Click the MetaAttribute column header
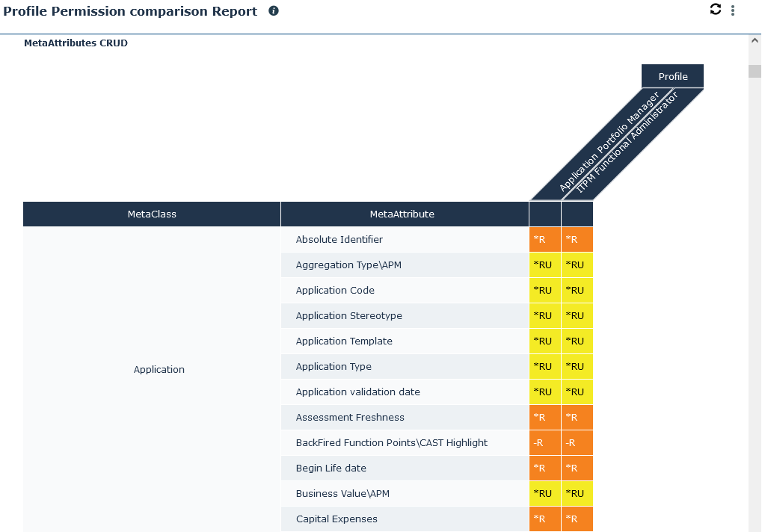The width and height of the screenshot is (762, 532). pos(402,214)
